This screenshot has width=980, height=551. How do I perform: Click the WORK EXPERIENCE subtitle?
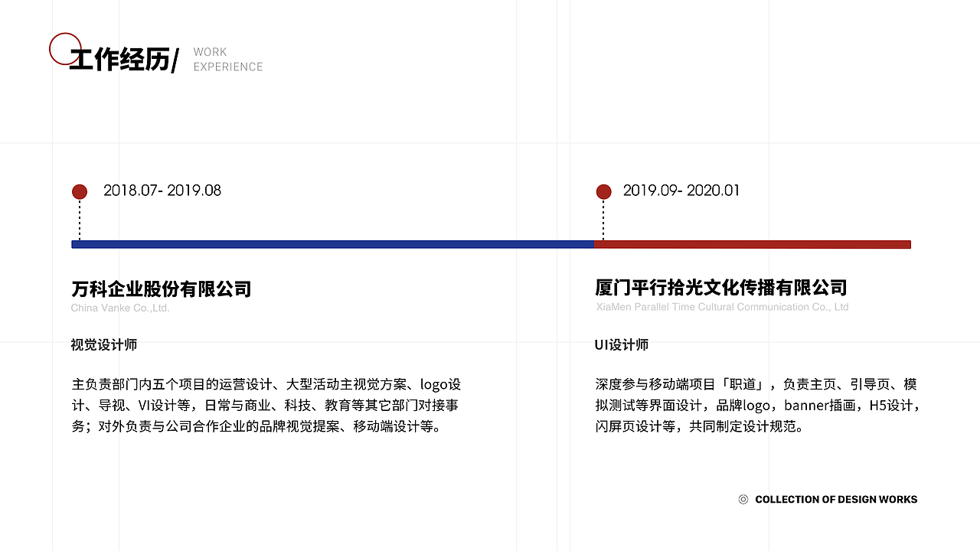pos(228,60)
